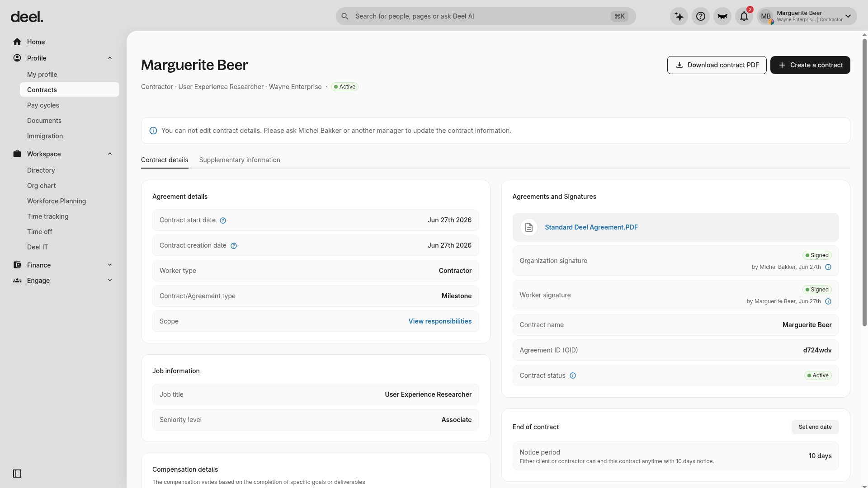Open the Deel AI sparkle icon
Viewport: 868px width, 488px height.
[x=679, y=16]
